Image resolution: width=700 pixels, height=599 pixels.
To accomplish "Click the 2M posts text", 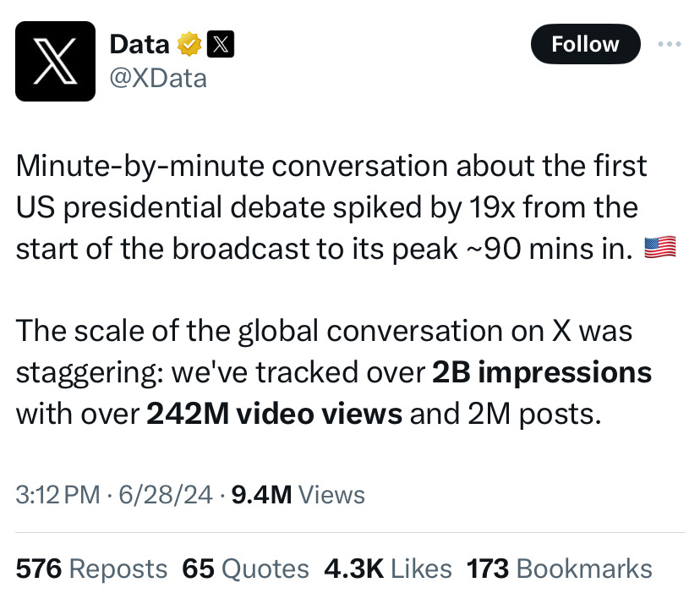I will pos(534,414).
